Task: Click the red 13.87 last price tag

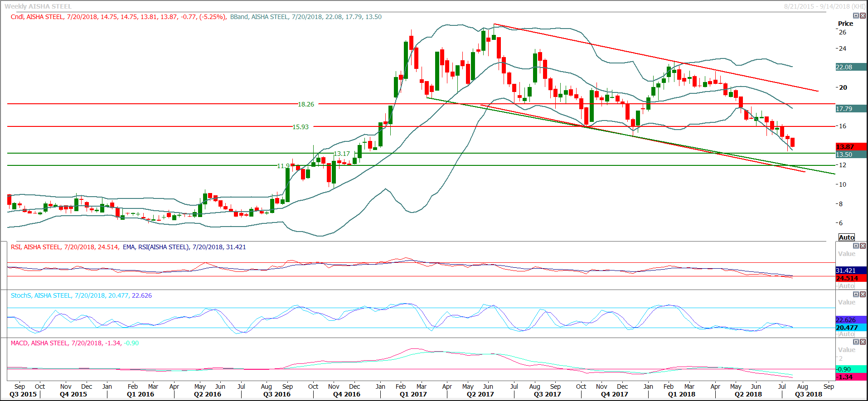Action: (851, 147)
